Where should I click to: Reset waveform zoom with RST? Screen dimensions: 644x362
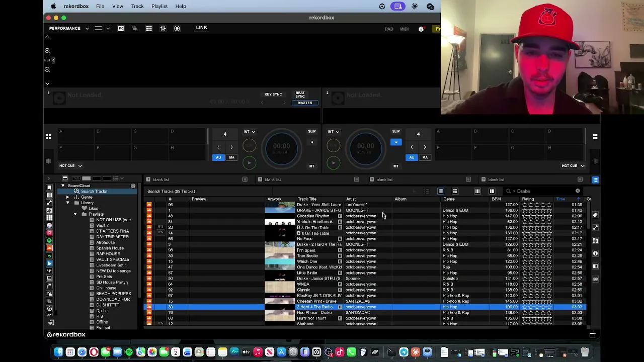pos(47,60)
